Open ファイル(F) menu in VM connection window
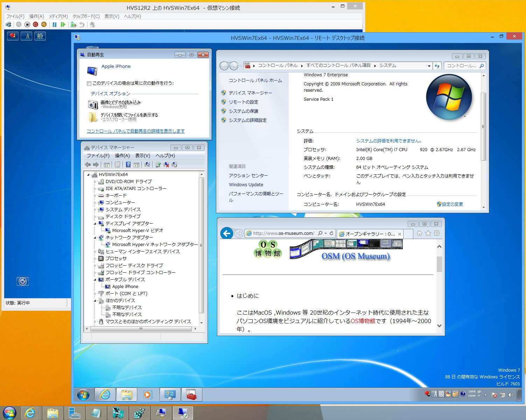Screen dimensions: 526x420 coord(15,16)
